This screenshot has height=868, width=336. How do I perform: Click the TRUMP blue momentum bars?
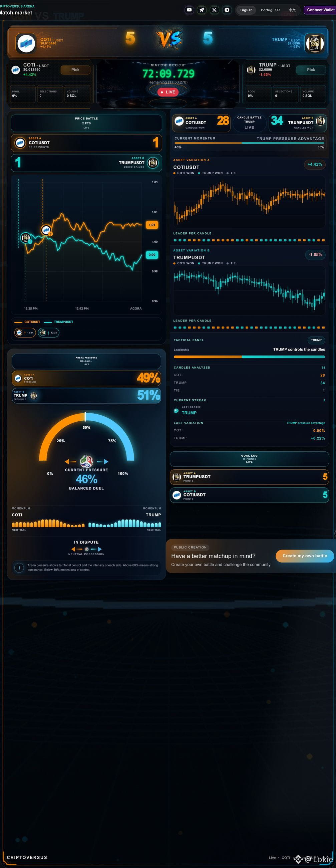[x=124, y=523]
